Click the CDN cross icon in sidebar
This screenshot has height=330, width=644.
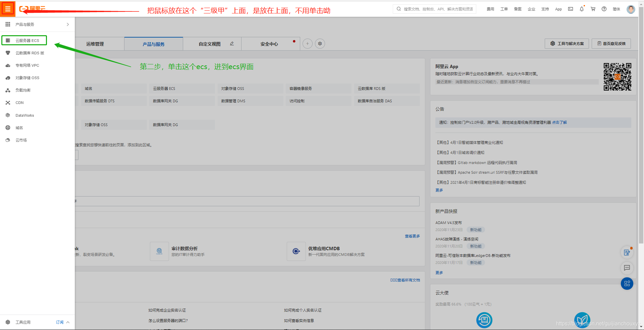coord(8,103)
